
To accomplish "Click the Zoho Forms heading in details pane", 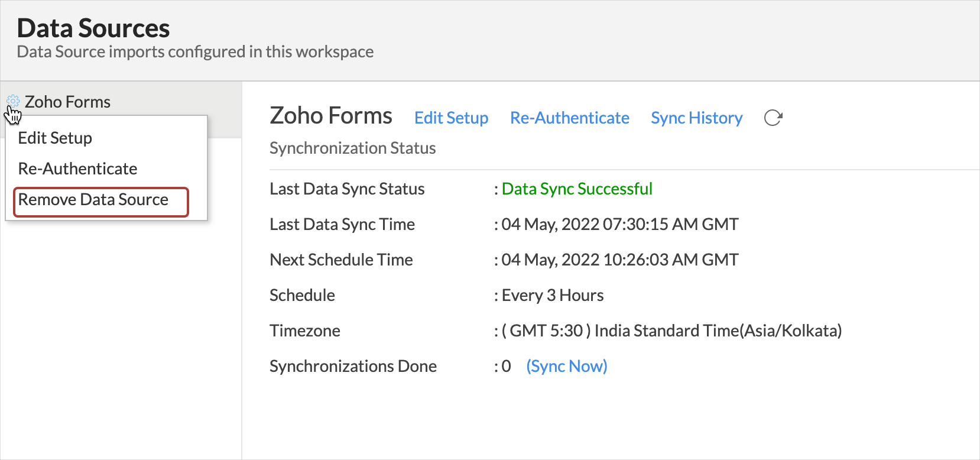I will tap(331, 116).
